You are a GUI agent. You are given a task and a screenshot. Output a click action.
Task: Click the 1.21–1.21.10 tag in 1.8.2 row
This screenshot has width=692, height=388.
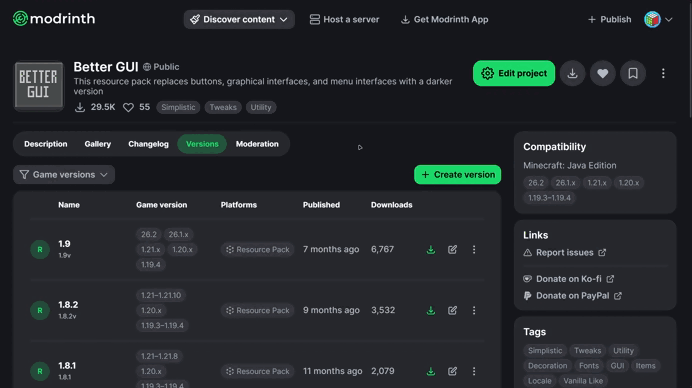[x=161, y=295]
